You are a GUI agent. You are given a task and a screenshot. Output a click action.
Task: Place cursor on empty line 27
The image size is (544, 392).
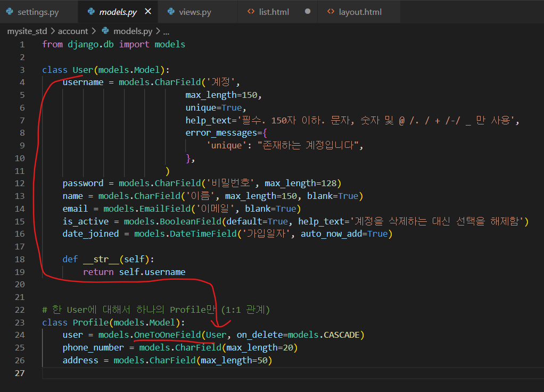293,373
